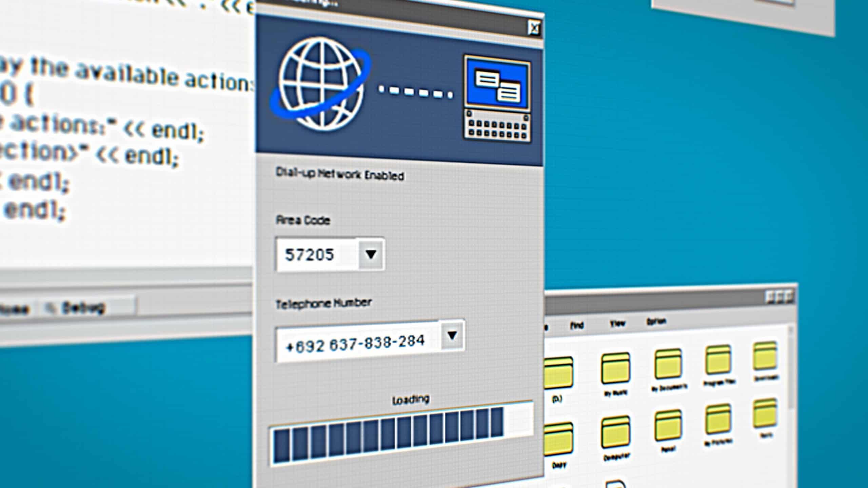868x488 pixels.
Task: Close the dial-up connection dialog
Action: (x=534, y=28)
